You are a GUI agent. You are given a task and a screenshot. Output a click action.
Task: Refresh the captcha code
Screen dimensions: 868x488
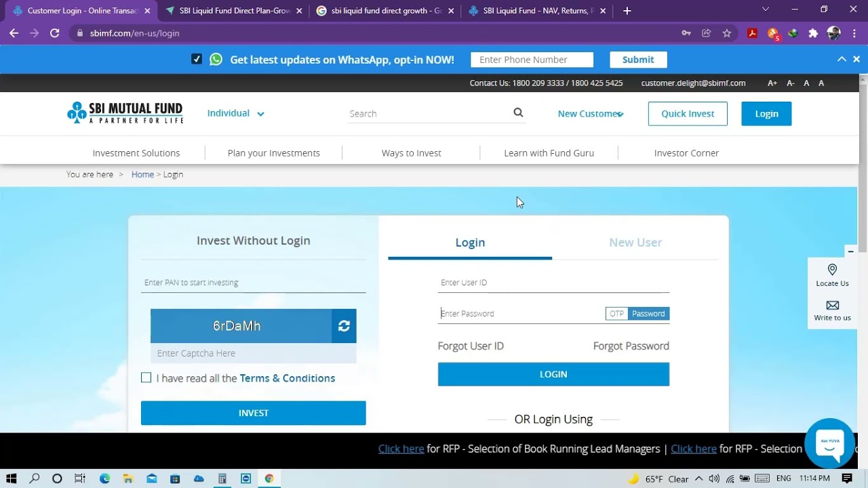point(344,326)
